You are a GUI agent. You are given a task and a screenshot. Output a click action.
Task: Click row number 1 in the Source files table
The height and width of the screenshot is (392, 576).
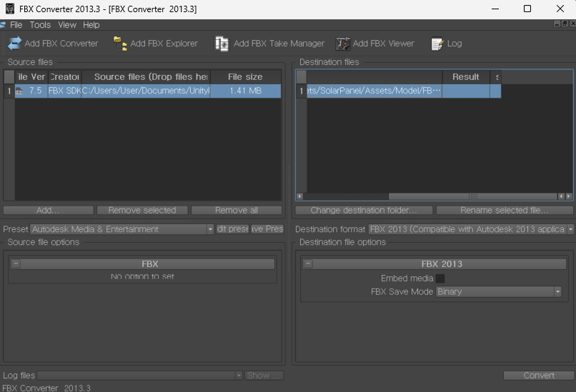click(9, 91)
